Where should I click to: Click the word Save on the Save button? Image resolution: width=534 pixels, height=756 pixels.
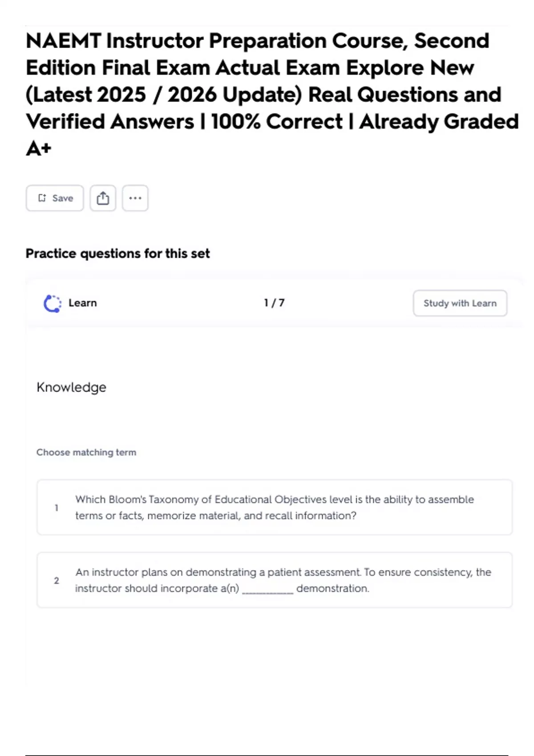63,198
